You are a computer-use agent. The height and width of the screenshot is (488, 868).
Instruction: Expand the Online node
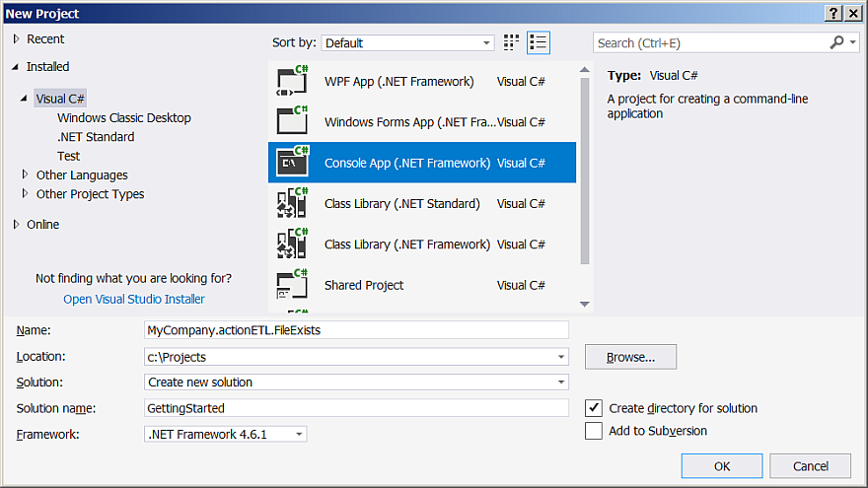(x=16, y=224)
